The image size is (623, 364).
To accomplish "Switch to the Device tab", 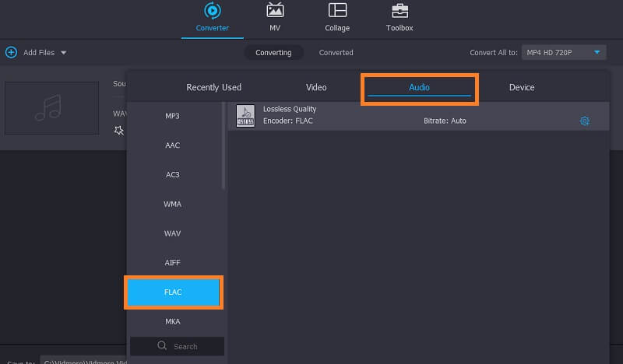I will click(x=522, y=88).
